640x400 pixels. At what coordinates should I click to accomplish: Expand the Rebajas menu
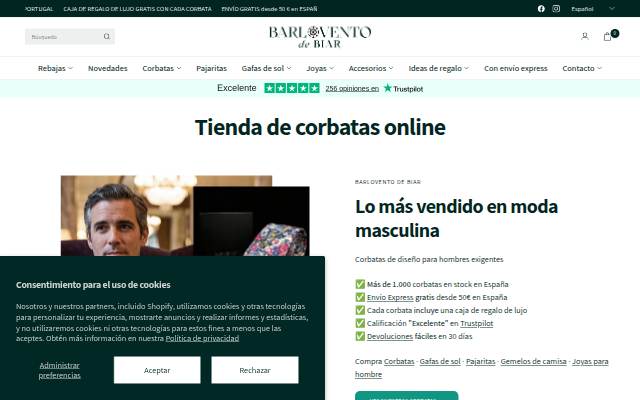pyautogui.click(x=55, y=68)
